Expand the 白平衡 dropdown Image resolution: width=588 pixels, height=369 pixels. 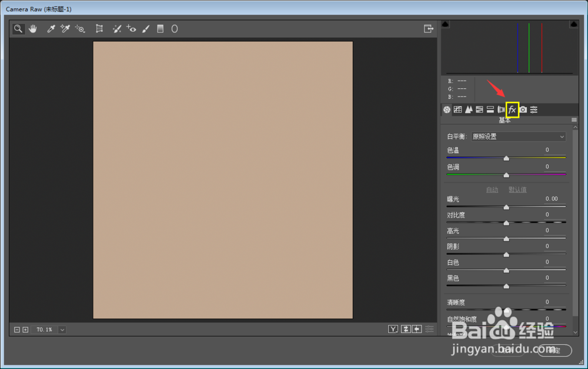pyautogui.click(x=518, y=137)
